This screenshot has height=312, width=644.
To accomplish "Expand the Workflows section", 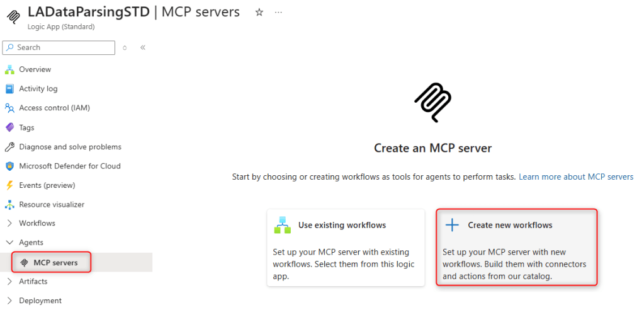I will (9, 223).
